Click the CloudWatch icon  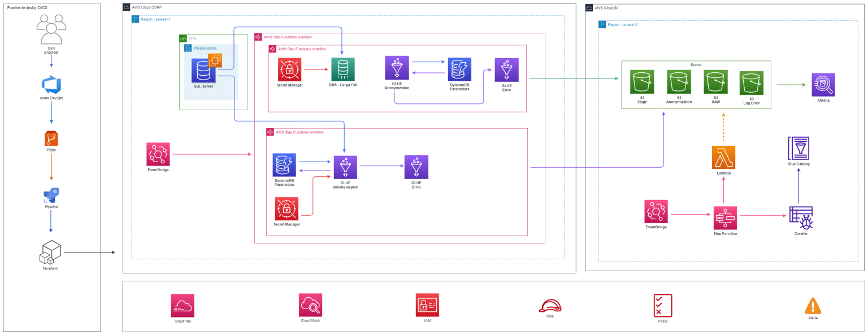click(310, 305)
